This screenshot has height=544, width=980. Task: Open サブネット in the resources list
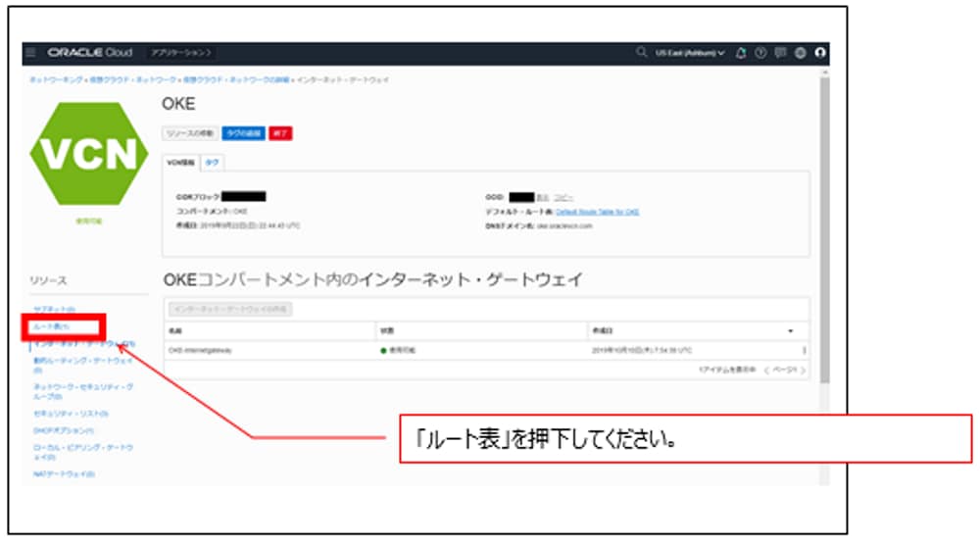tap(54, 309)
